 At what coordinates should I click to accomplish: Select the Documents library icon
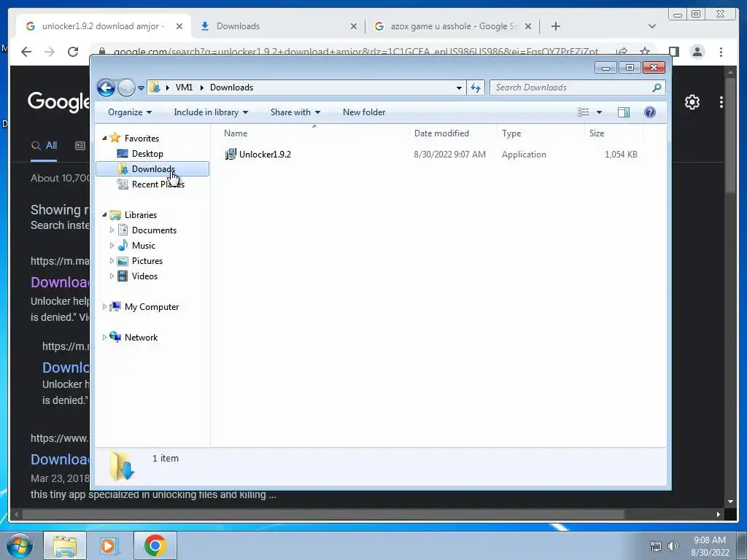[x=123, y=230]
